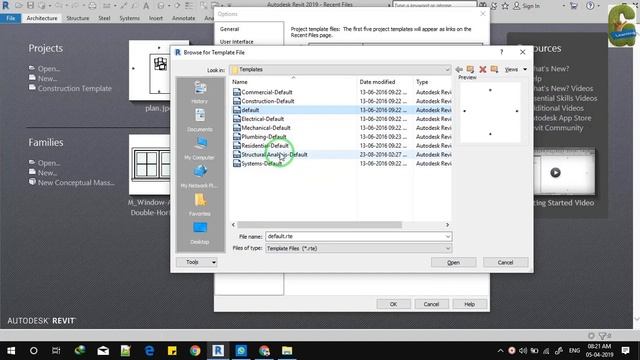Click the Sign In user icon
This screenshot has height=360, width=640.
516,6
